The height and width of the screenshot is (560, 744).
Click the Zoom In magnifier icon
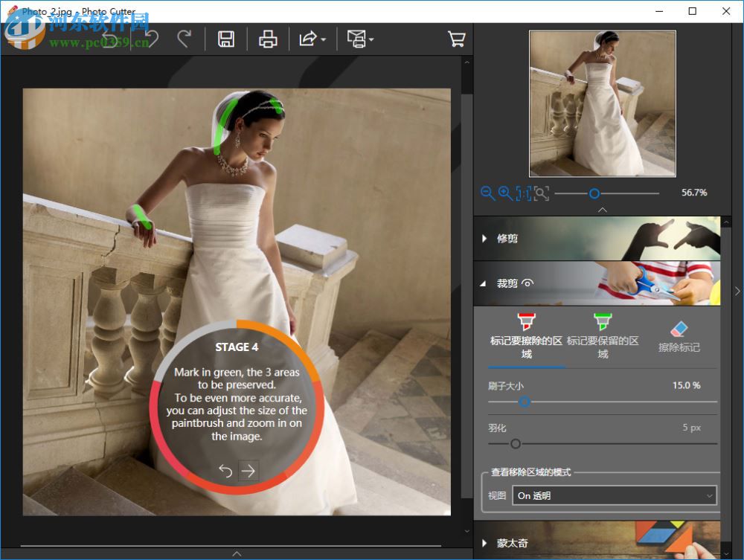pyautogui.click(x=505, y=193)
